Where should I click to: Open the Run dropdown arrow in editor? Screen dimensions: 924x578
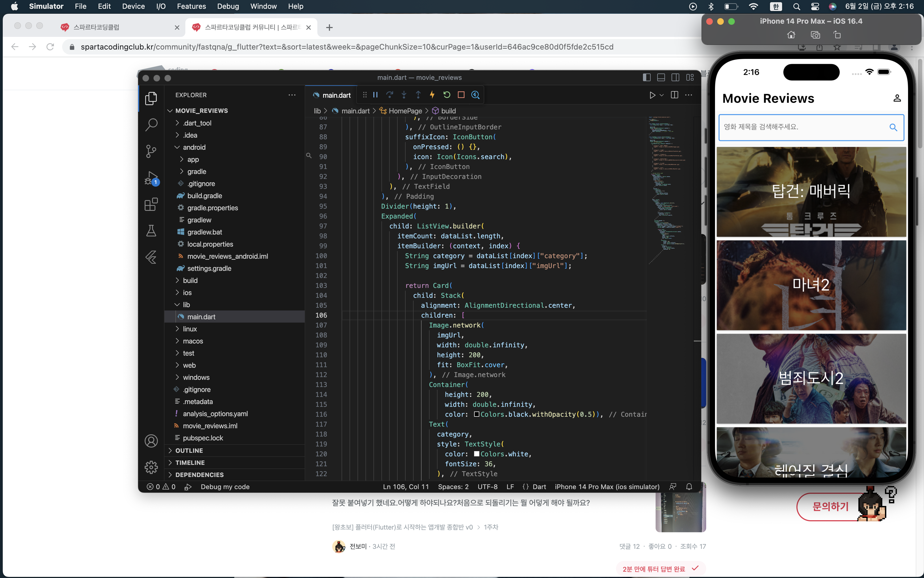click(662, 95)
